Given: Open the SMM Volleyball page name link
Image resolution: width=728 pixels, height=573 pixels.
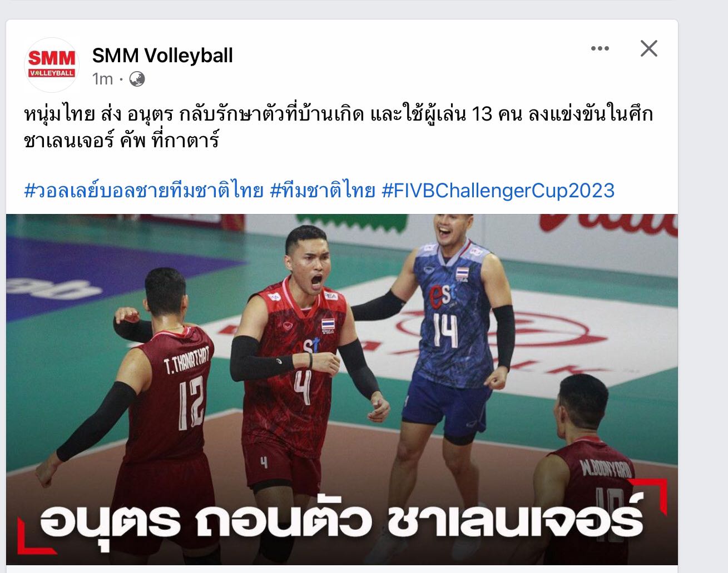Looking at the screenshot, I should coord(162,56).
